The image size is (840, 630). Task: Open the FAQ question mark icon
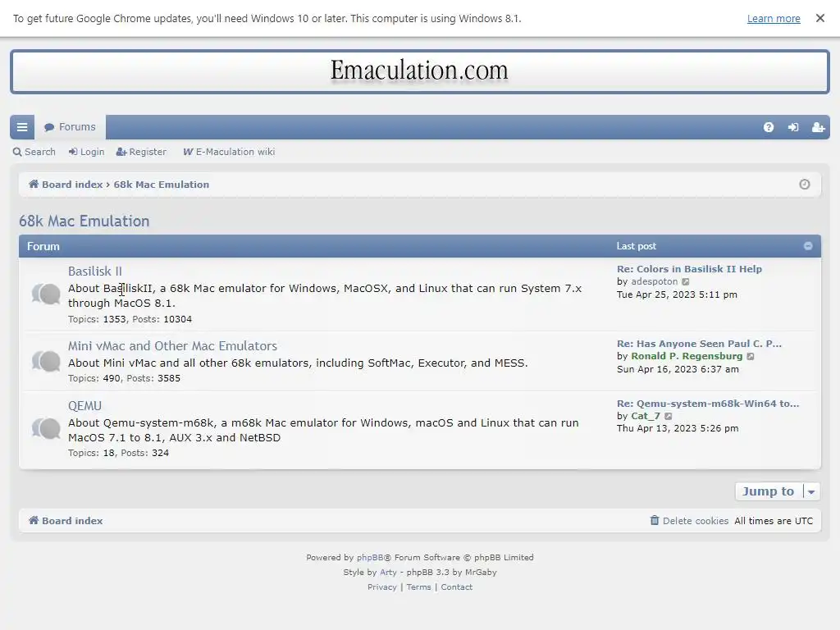click(768, 127)
